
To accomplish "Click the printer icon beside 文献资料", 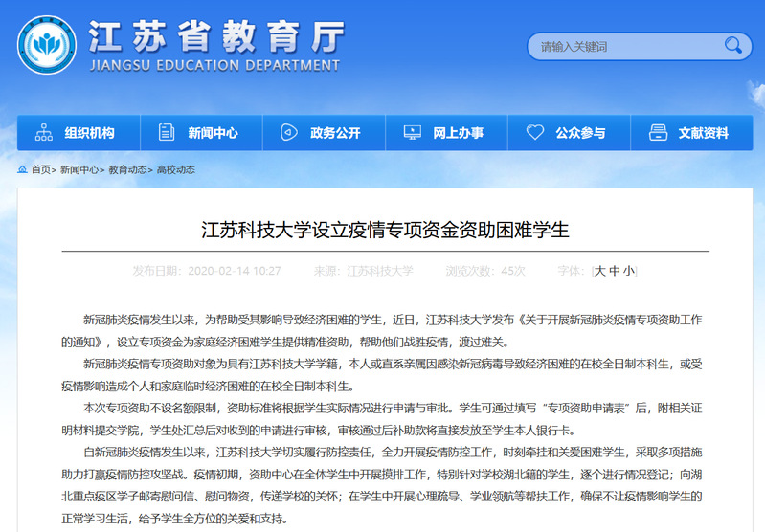I will [x=657, y=133].
